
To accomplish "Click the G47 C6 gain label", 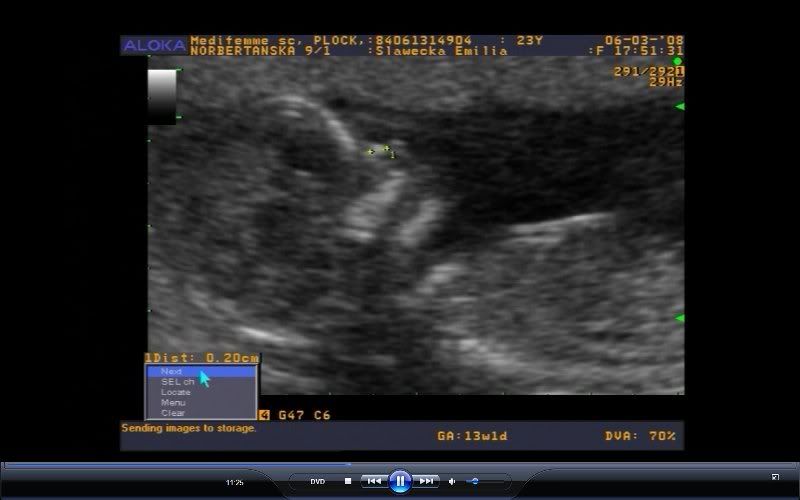I will pos(304,415).
